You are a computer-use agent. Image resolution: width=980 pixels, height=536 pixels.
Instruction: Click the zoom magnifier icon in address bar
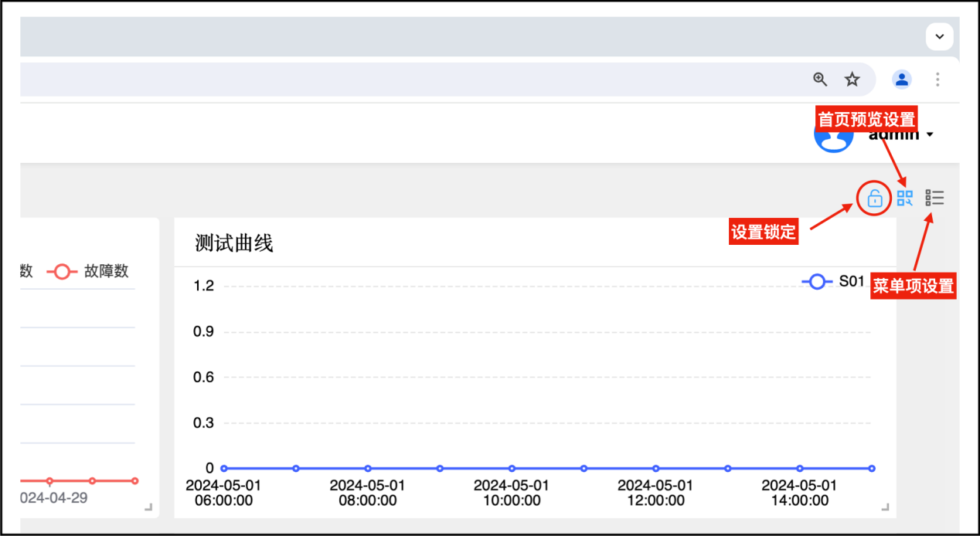click(820, 80)
